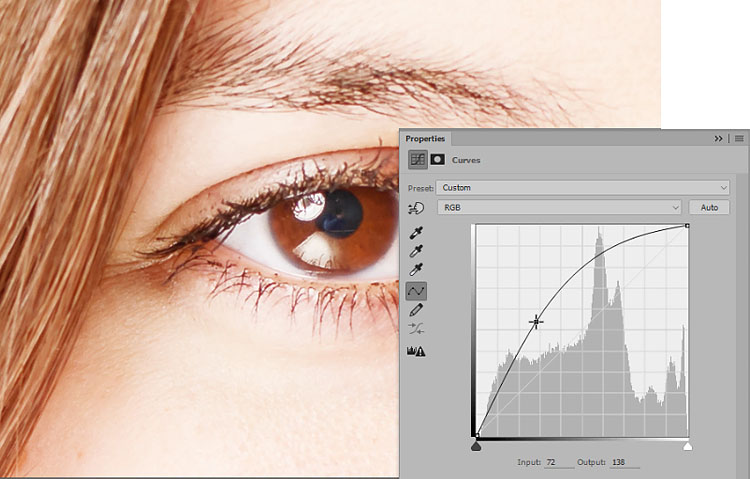
Task: Select the curve's bottom-left endpoint
Action: point(477,435)
